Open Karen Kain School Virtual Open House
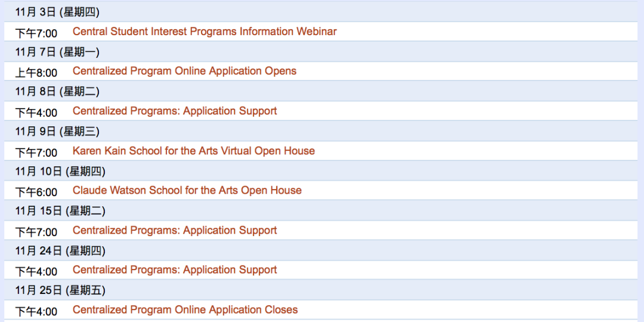 click(194, 151)
